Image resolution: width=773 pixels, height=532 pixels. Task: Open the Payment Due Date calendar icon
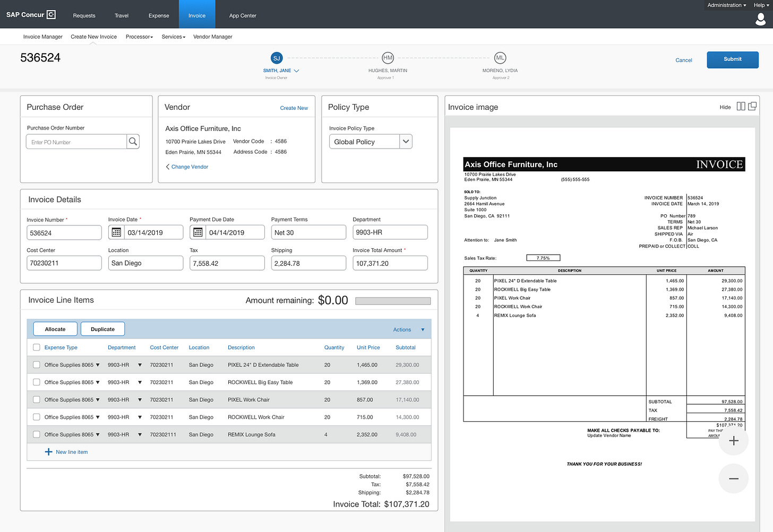(198, 232)
